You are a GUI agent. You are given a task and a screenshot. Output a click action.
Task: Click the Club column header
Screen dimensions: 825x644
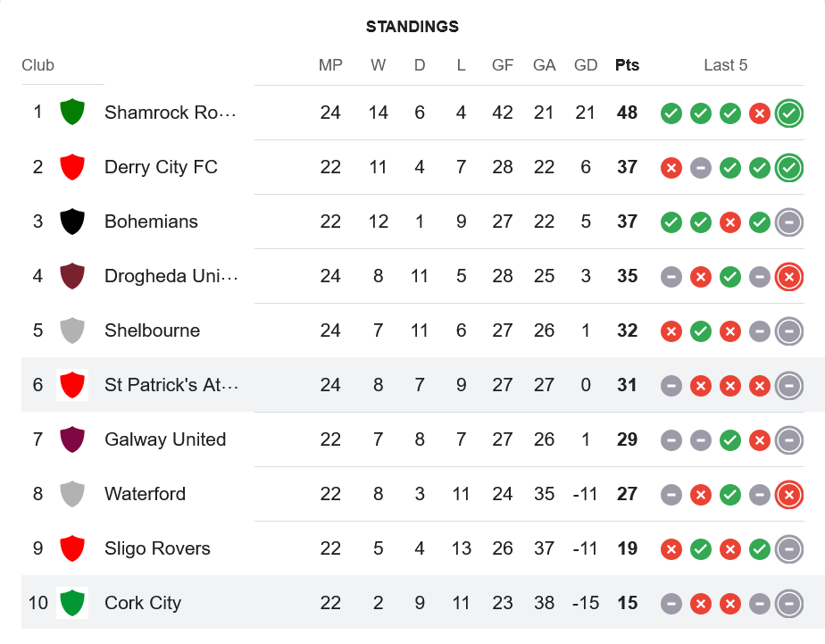[37, 65]
